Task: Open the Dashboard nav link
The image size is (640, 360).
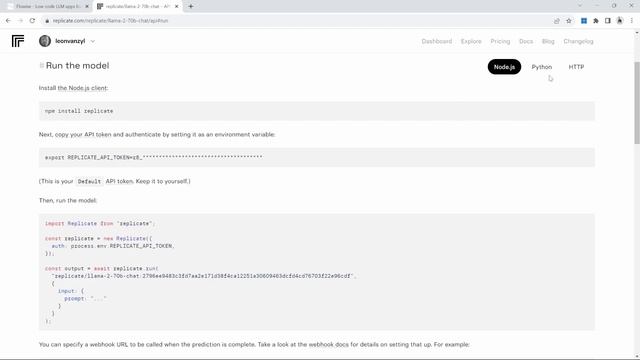Action: [437, 41]
